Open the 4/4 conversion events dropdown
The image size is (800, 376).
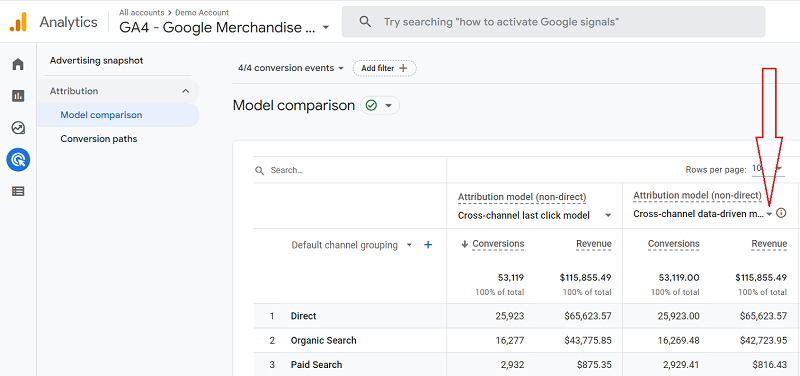(291, 68)
